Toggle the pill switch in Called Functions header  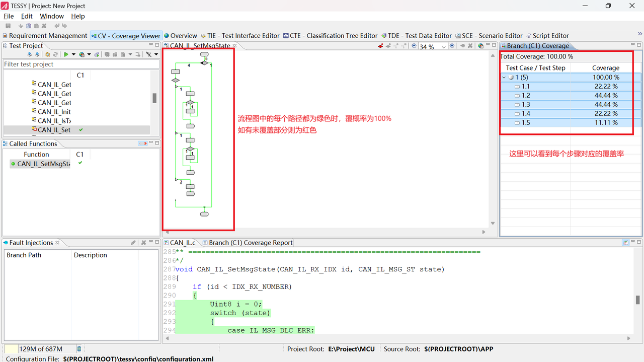pyautogui.click(x=142, y=143)
